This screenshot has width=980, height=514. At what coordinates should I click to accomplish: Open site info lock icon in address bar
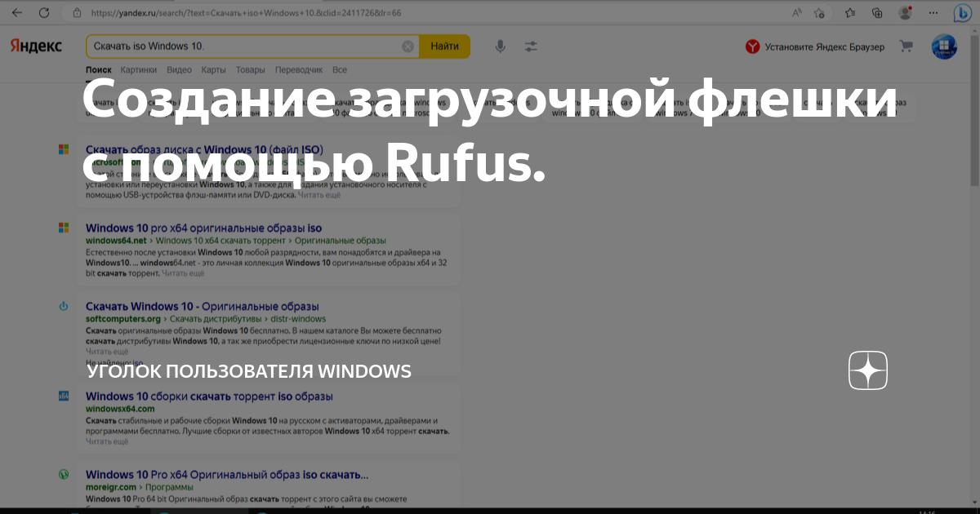click(77, 13)
